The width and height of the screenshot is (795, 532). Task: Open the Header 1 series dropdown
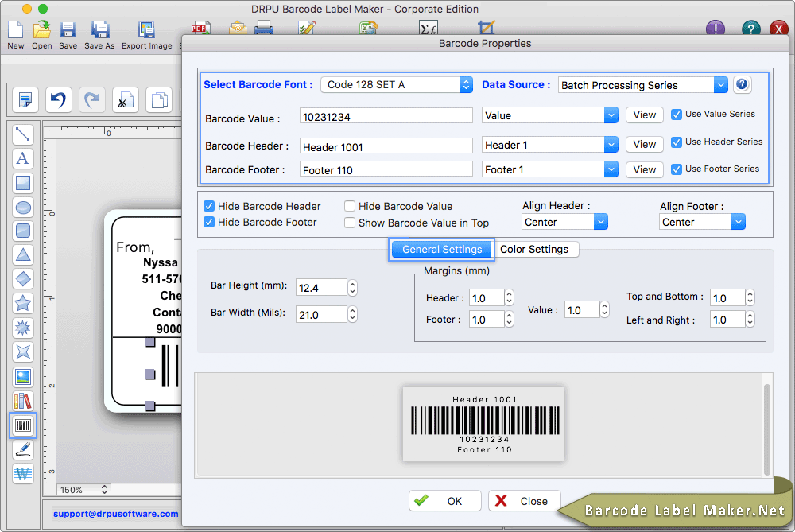(549, 145)
